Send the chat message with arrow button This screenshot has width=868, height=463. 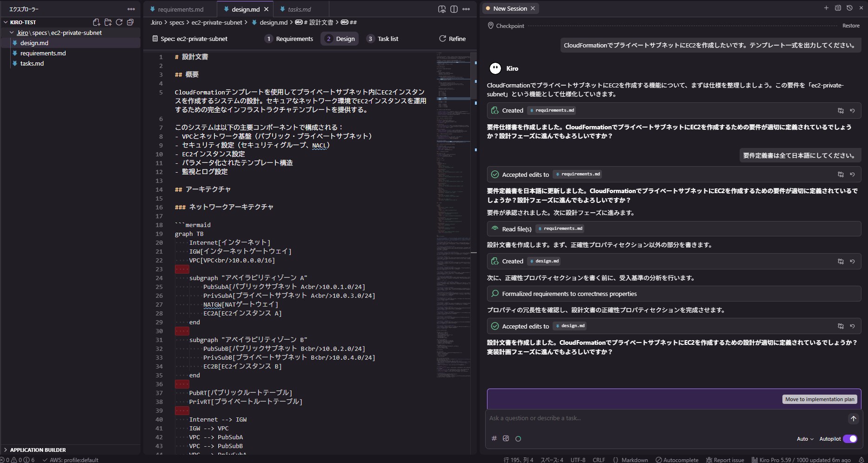point(853,418)
